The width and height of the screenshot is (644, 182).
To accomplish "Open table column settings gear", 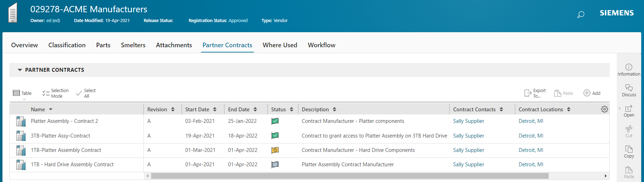I will 604,110.
